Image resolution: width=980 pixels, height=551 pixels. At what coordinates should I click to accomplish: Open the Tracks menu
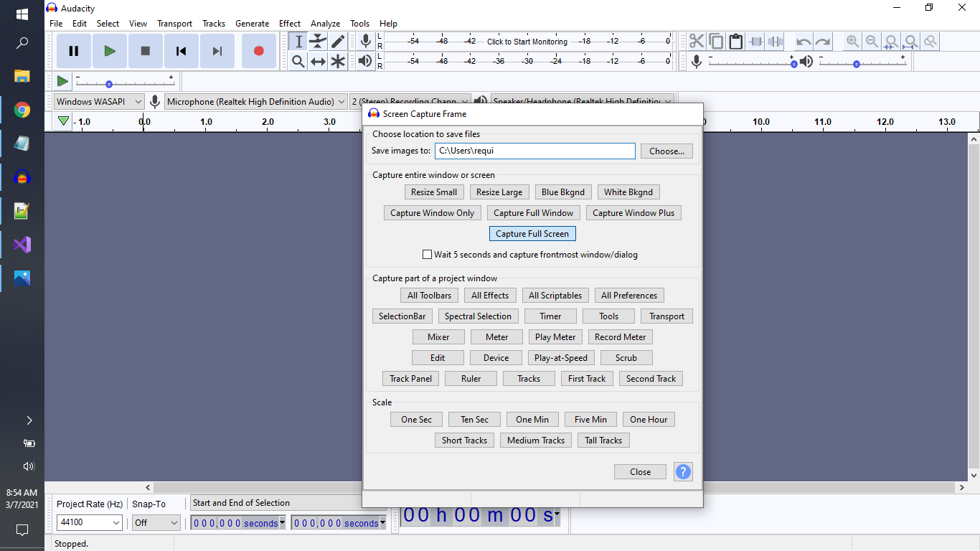tap(214, 24)
